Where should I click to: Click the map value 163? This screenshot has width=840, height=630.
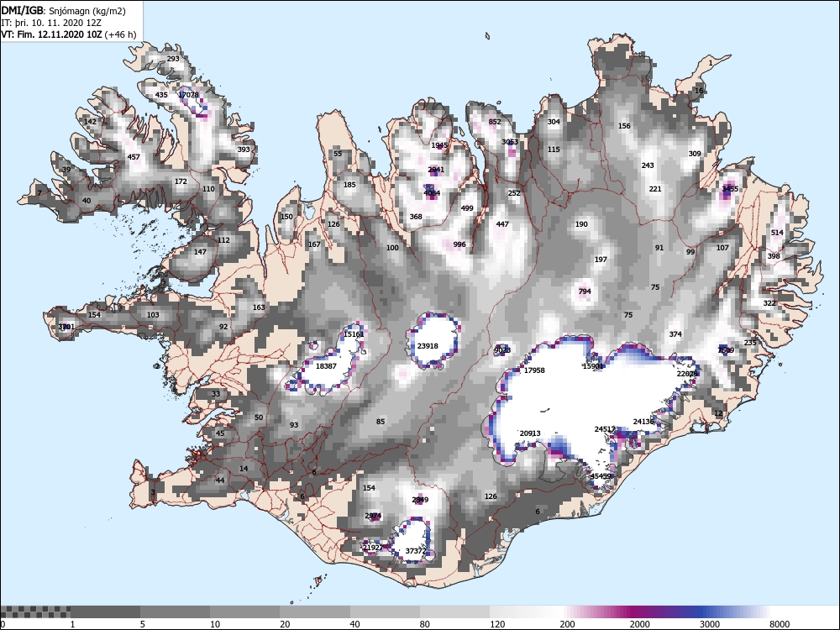click(x=259, y=307)
